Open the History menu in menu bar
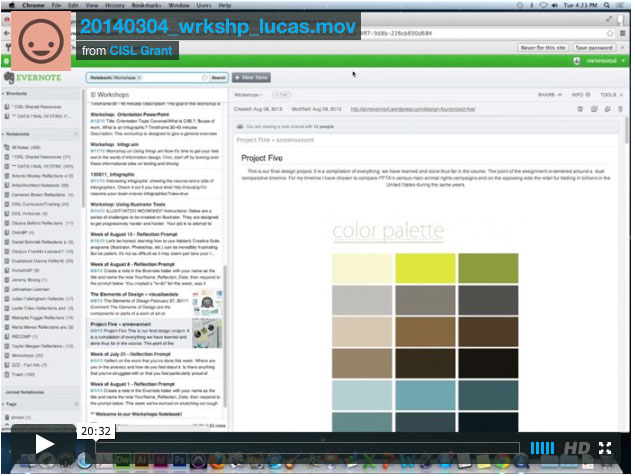635x476 pixels. tap(115, 5)
